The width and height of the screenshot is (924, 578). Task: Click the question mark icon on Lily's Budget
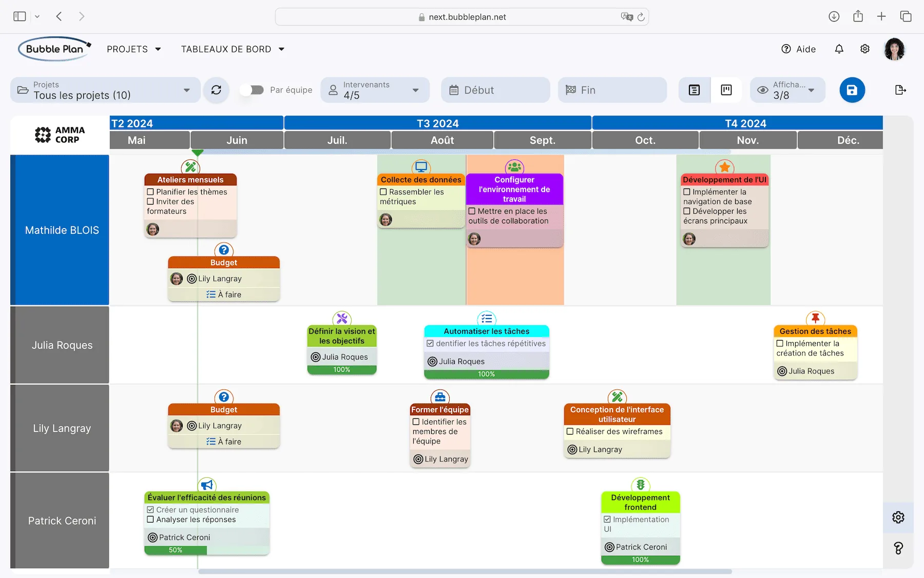(x=224, y=397)
